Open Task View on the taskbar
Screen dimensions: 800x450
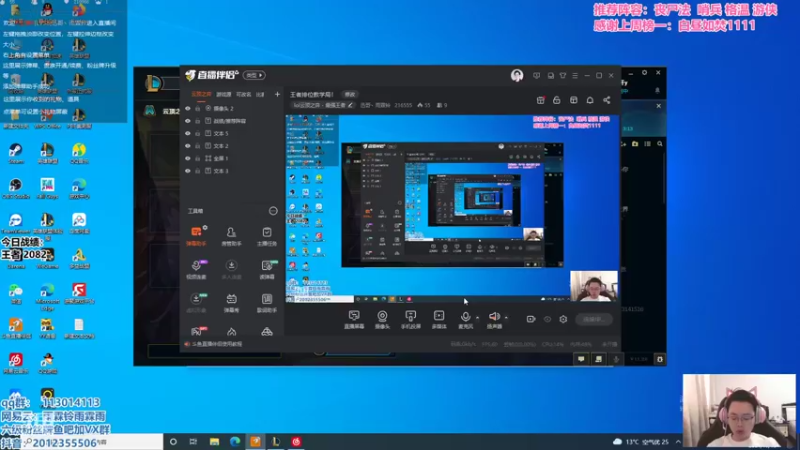click(x=193, y=442)
